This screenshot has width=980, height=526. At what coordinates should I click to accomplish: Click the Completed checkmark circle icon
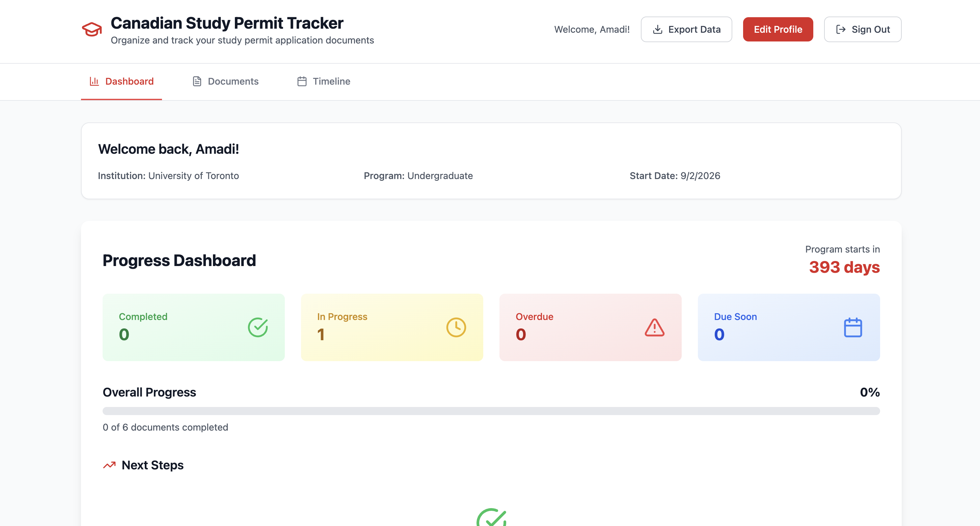point(258,327)
